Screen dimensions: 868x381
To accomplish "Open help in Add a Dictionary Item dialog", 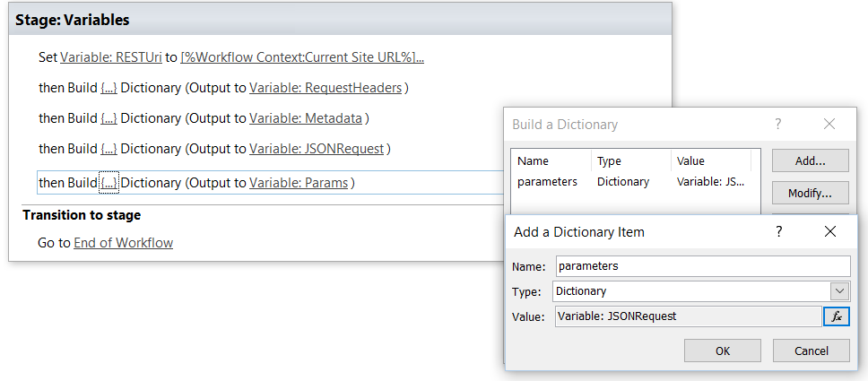I will (x=779, y=231).
